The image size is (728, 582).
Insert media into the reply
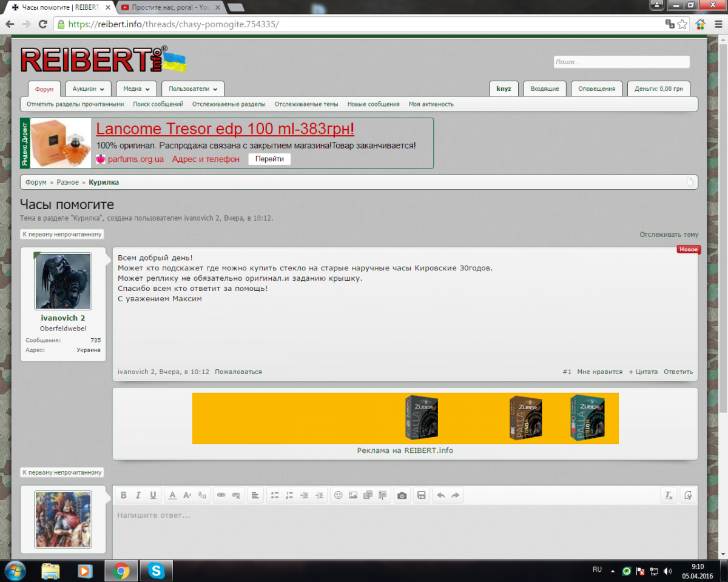[x=368, y=495]
